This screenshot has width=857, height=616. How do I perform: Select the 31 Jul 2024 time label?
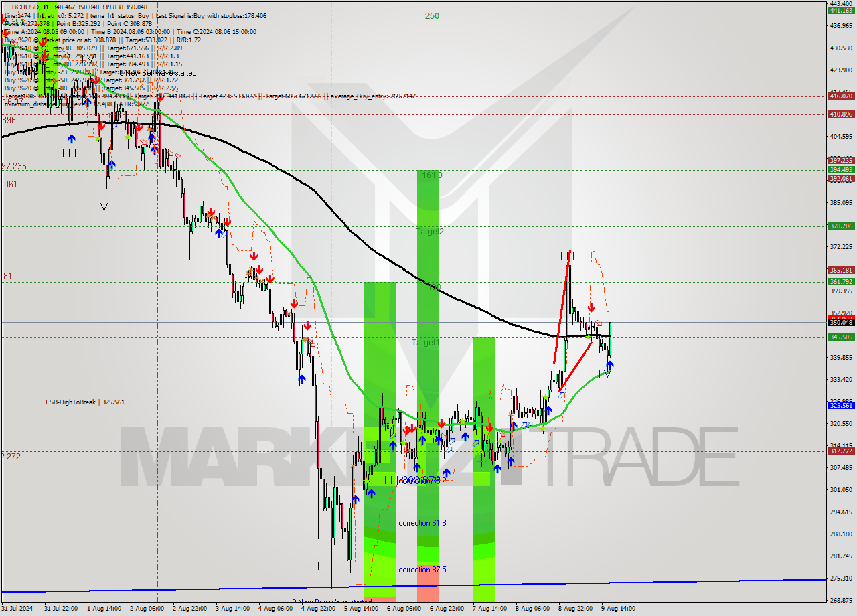17,609
